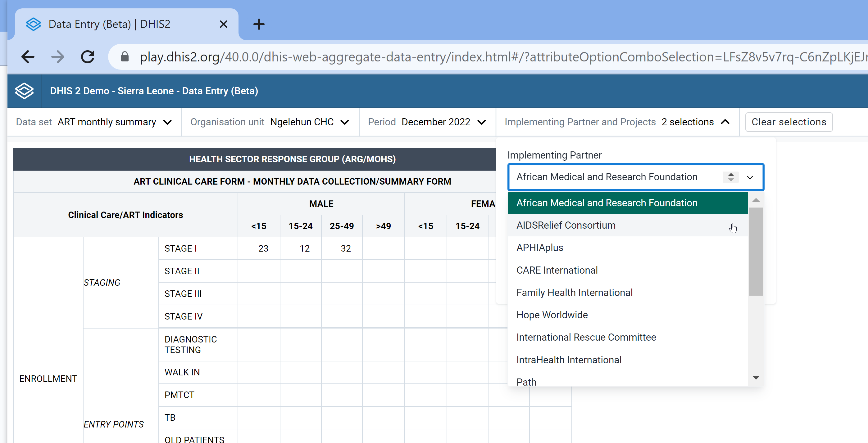Click Stage III male 15-24 cell

301,294
